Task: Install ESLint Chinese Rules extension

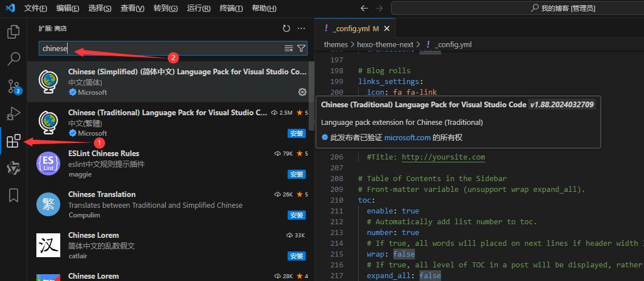Action: 297,174
